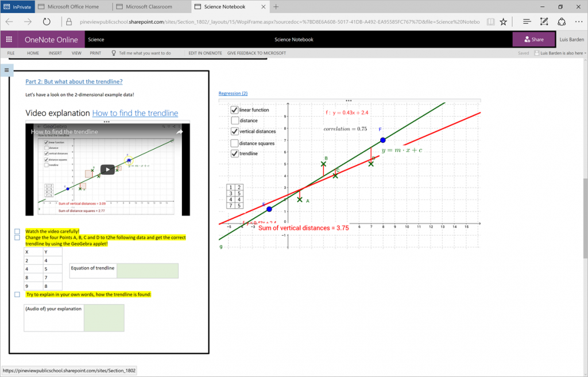Tick the Try to explain to-do box

[17, 294]
